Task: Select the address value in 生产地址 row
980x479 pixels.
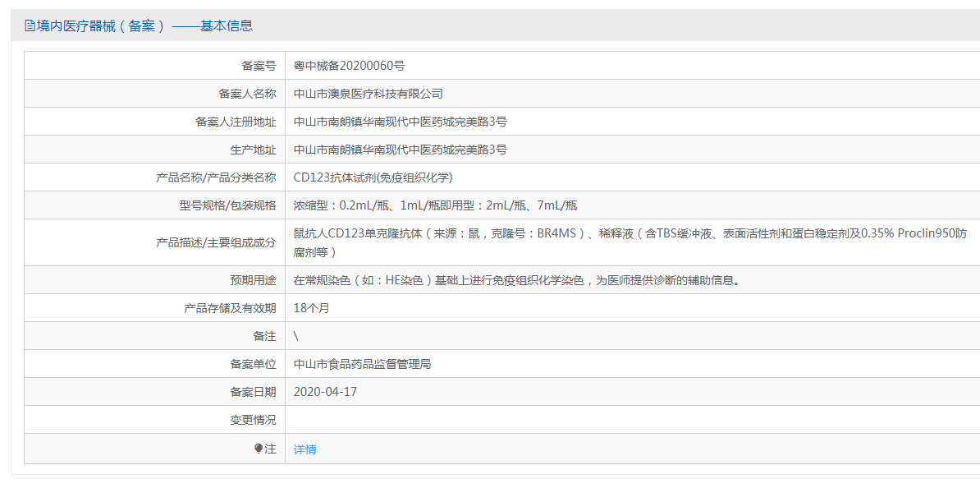Action: click(x=400, y=150)
